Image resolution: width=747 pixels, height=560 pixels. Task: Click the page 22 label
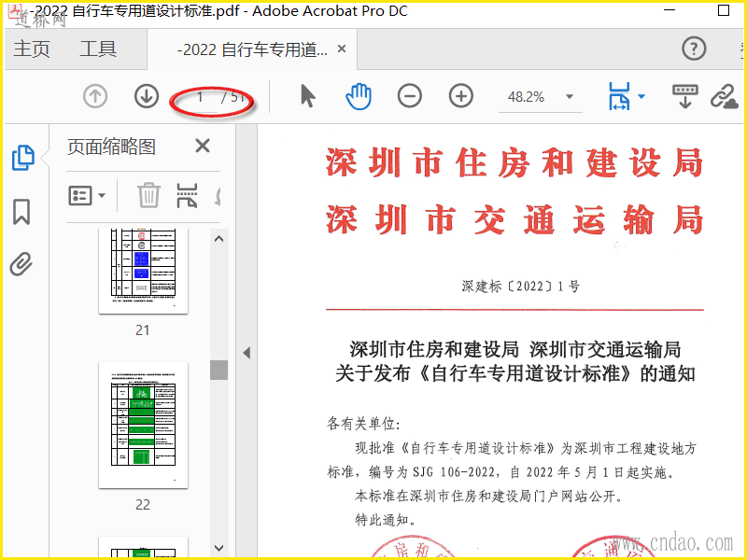coord(143,504)
